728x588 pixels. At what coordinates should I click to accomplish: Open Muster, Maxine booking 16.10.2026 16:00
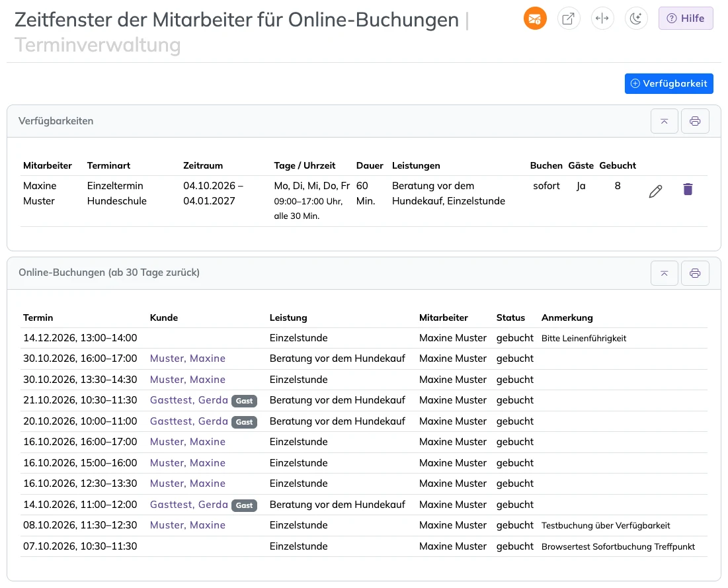click(188, 442)
